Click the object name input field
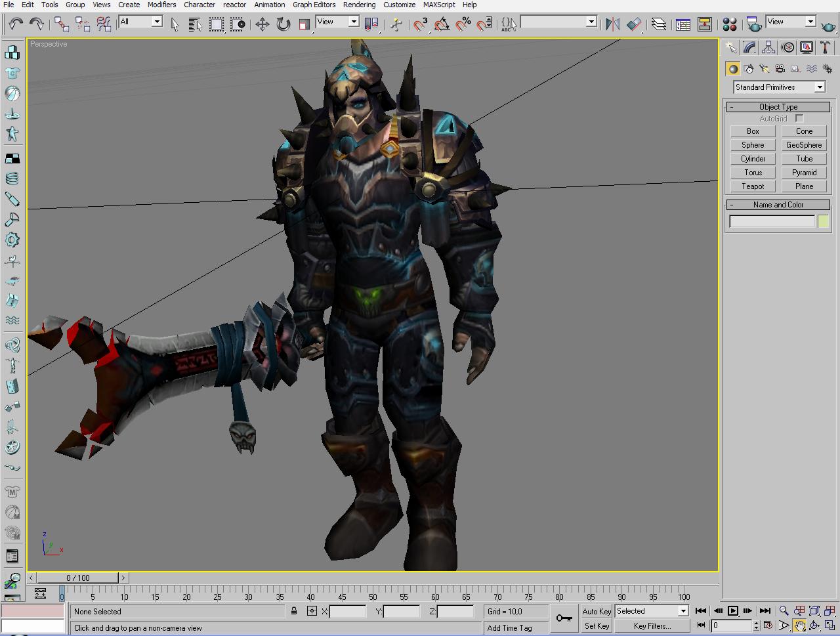The image size is (840, 636). 772,222
